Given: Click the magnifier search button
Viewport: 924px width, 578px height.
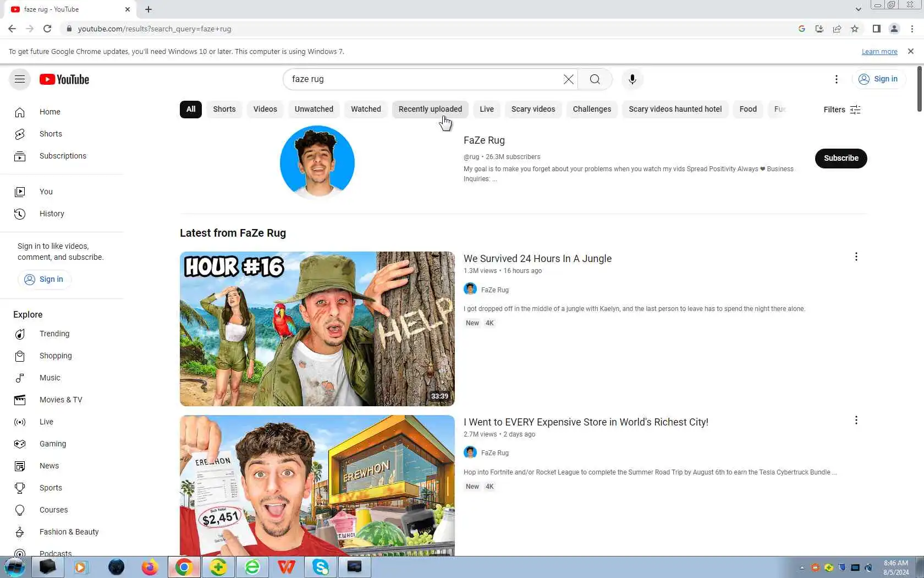Looking at the screenshot, I should [595, 79].
